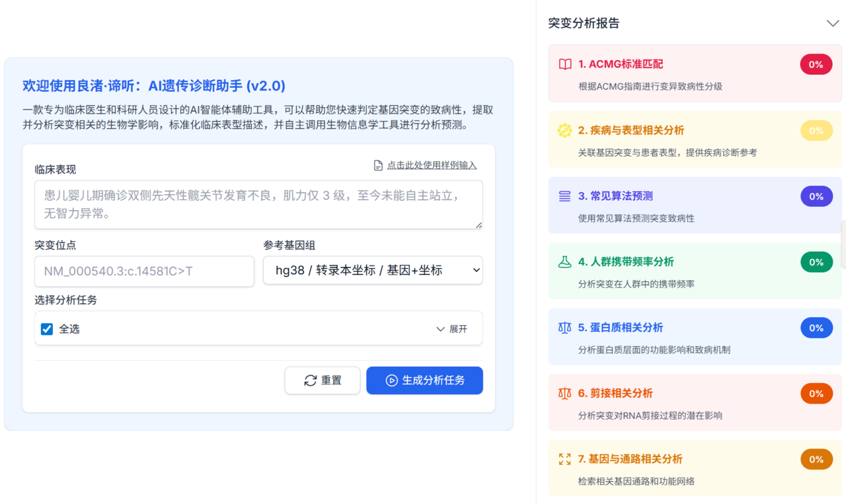Click the 0% progress badge for ACMG标准匹配

[x=816, y=65]
